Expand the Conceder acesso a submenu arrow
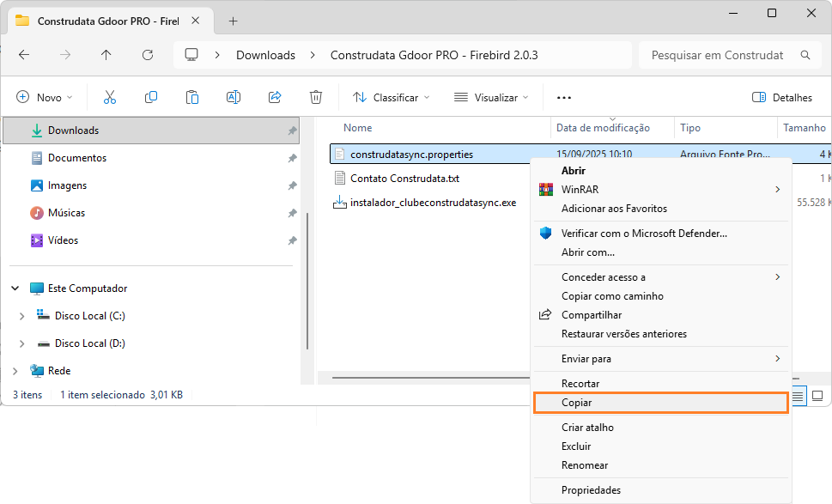Image resolution: width=832 pixels, height=504 pixels. pyautogui.click(x=777, y=277)
